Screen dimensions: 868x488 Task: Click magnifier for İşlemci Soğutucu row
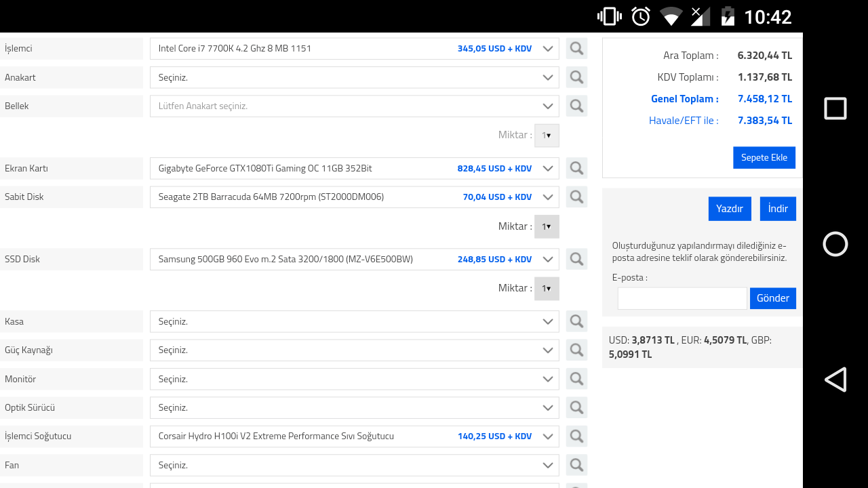(x=576, y=436)
